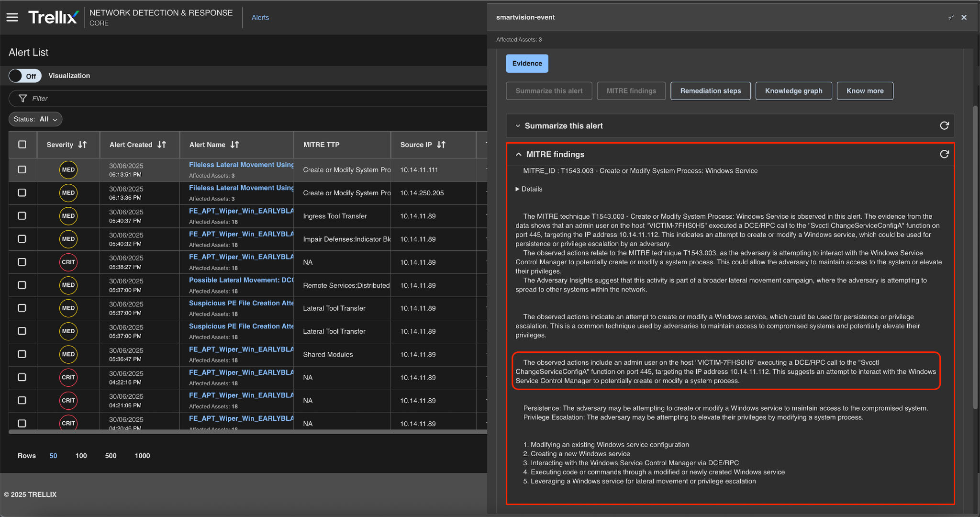Toggle Visualization switch on
This screenshot has width=980, height=517.
coord(25,76)
